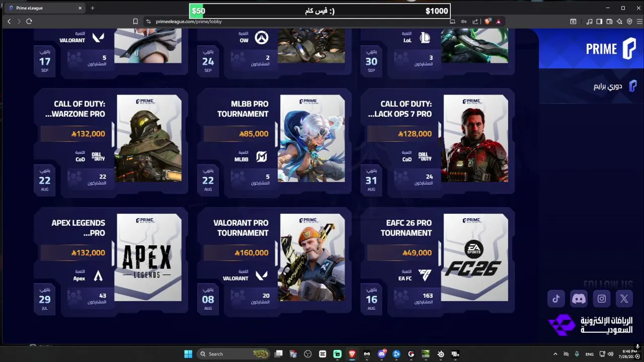Screen dimensions: 644x362
Task: Open a new browser tab
Action: [x=92, y=8]
